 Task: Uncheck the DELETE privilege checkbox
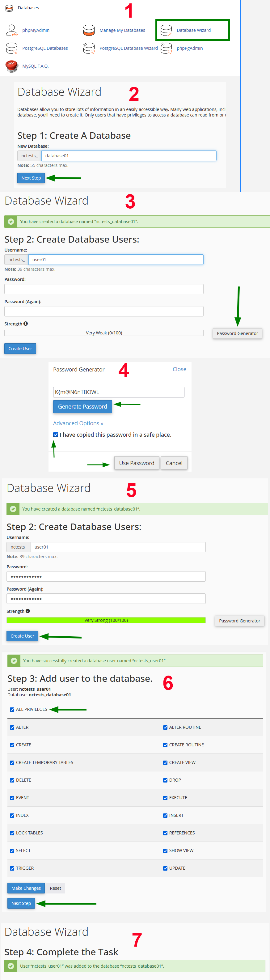pos(12,780)
